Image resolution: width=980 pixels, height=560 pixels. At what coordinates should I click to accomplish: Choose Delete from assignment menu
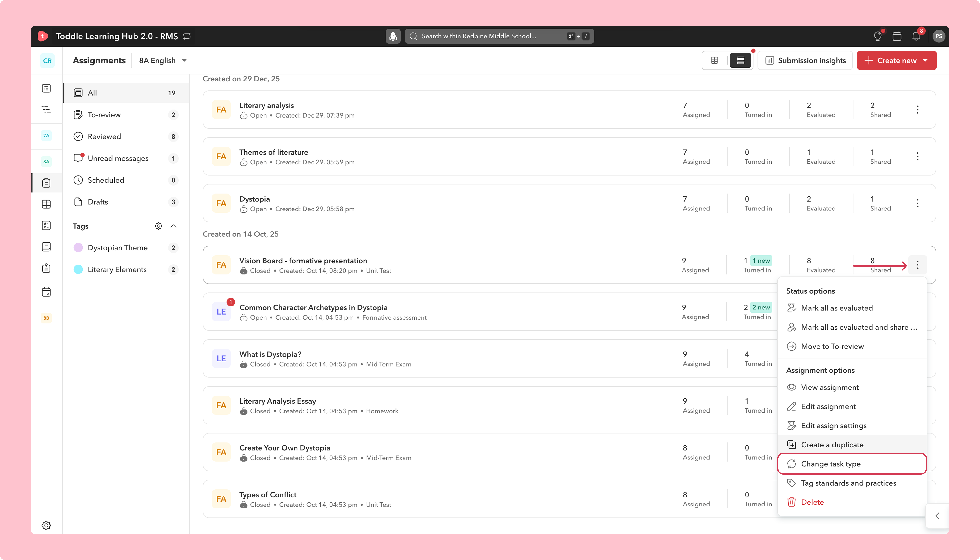coord(852,502)
